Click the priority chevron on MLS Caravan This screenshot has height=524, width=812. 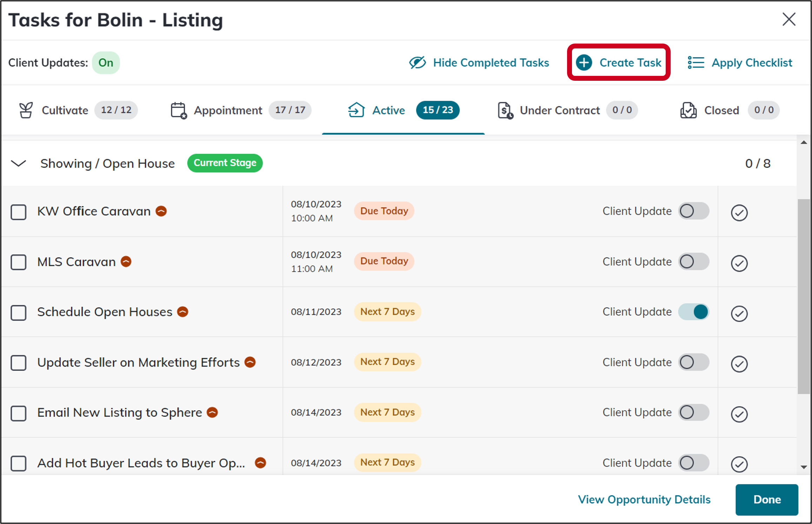click(x=126, y=261)
